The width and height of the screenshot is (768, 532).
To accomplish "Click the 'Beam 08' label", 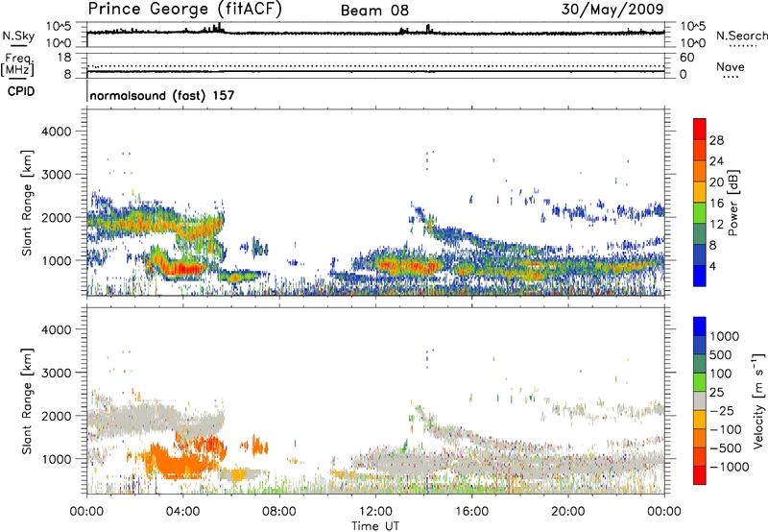I will click(x=374, y=11).
